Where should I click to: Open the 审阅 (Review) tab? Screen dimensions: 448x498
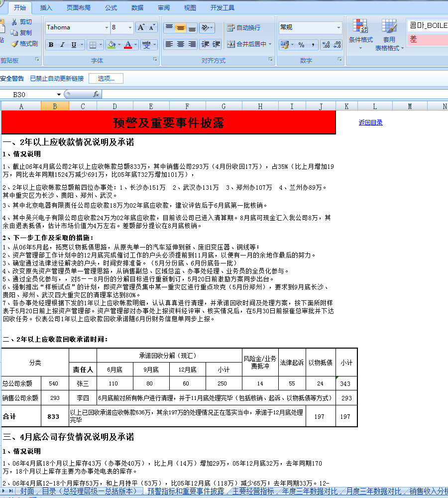tap(163, 7)
